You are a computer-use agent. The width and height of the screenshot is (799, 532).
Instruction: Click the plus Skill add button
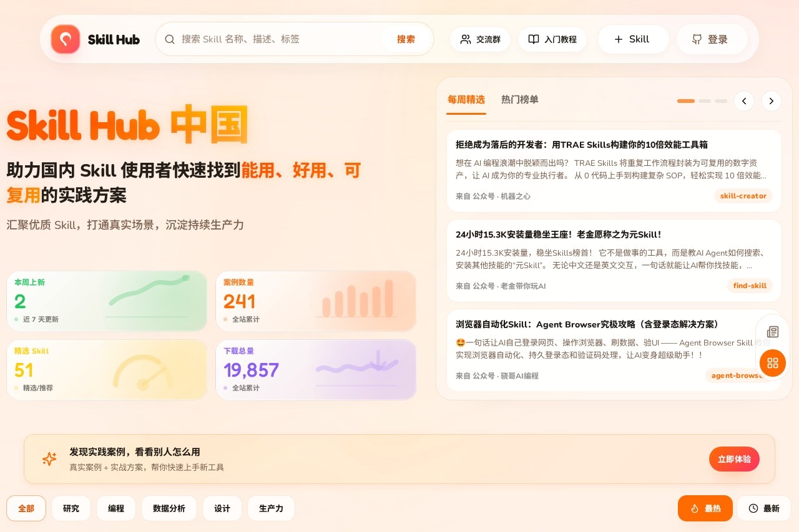[x=632, y=39]
